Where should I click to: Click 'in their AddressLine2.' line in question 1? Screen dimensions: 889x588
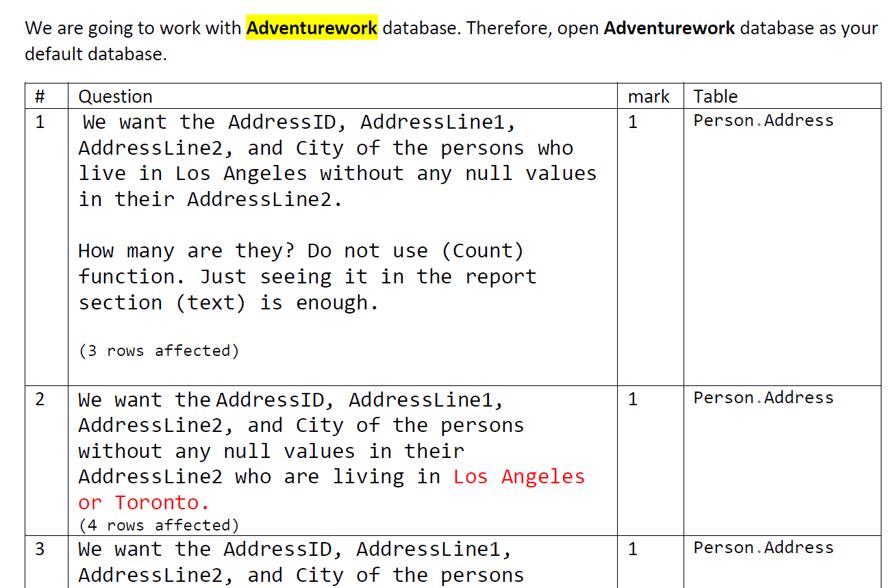click(210, 200)
